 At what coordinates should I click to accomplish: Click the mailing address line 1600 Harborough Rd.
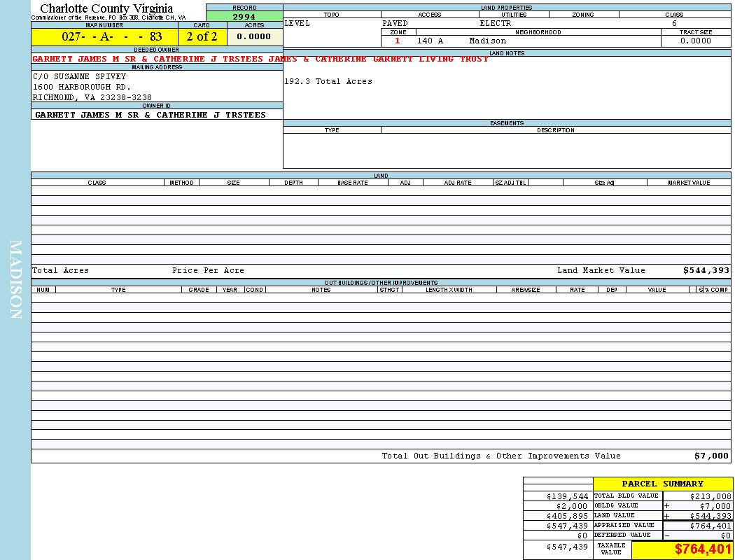[x=82, y=87]
